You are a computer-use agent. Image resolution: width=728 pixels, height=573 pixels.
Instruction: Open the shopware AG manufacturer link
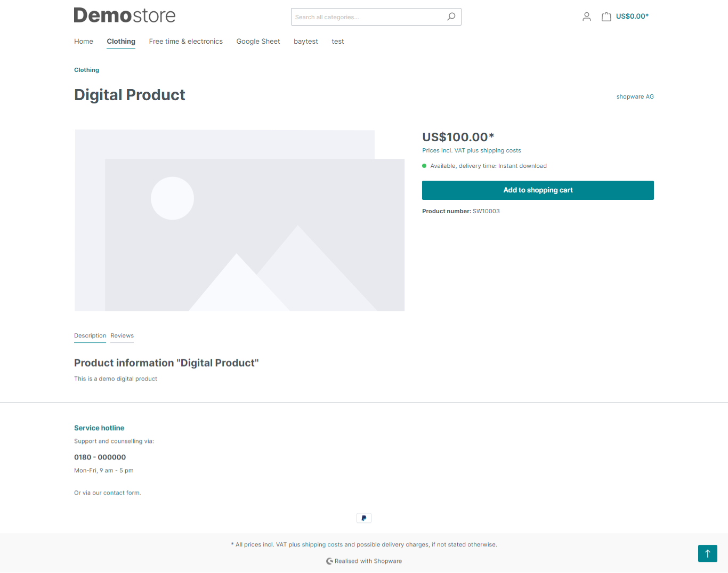coord(635,96)
